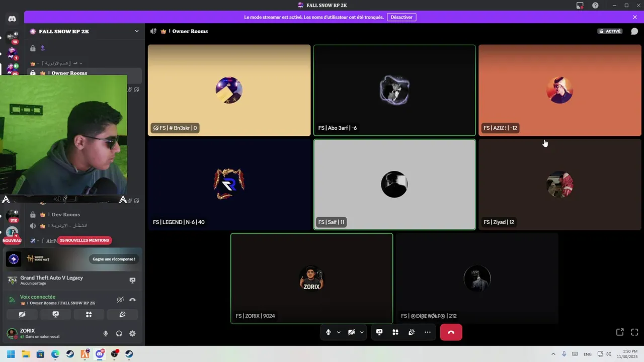
Task: Open soundboard button in voice panel
Action: [x=122, y=314]
